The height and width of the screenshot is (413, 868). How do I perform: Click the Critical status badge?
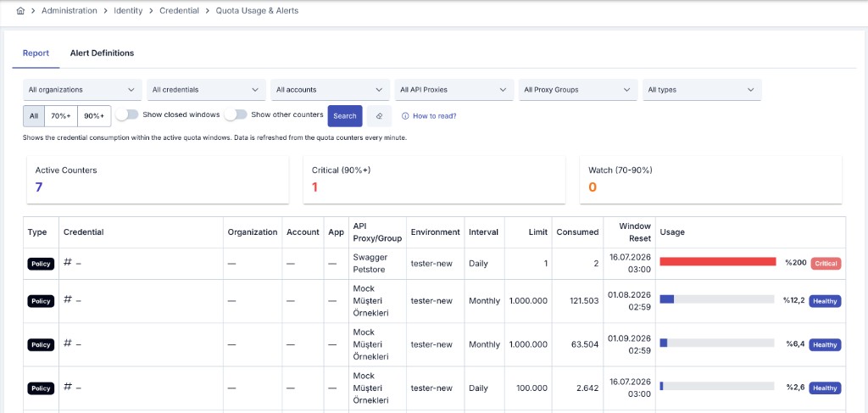click(x=826, y=264)
